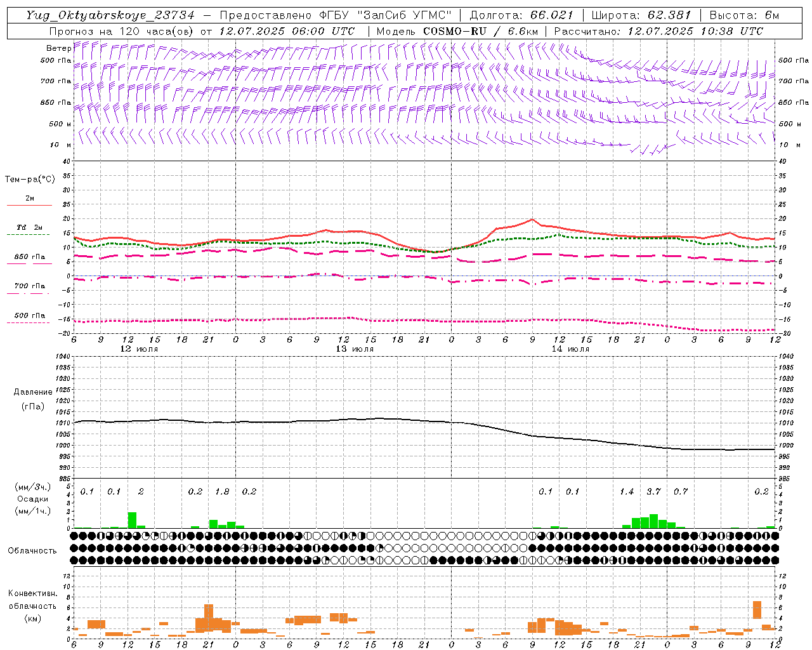Click the '13 июля' date label
The width and height of the screenshot is (812, 650).
[x=355, y=349]
